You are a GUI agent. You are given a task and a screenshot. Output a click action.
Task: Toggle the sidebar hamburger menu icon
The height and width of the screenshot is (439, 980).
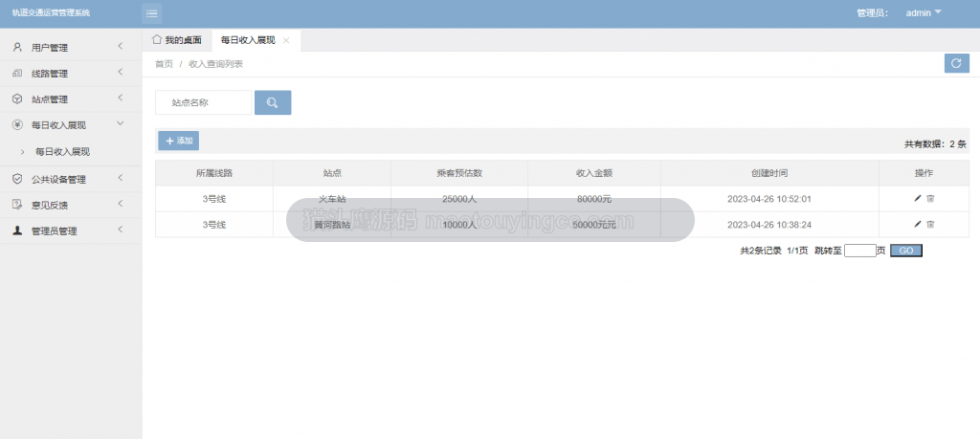[x=152, y=13]
